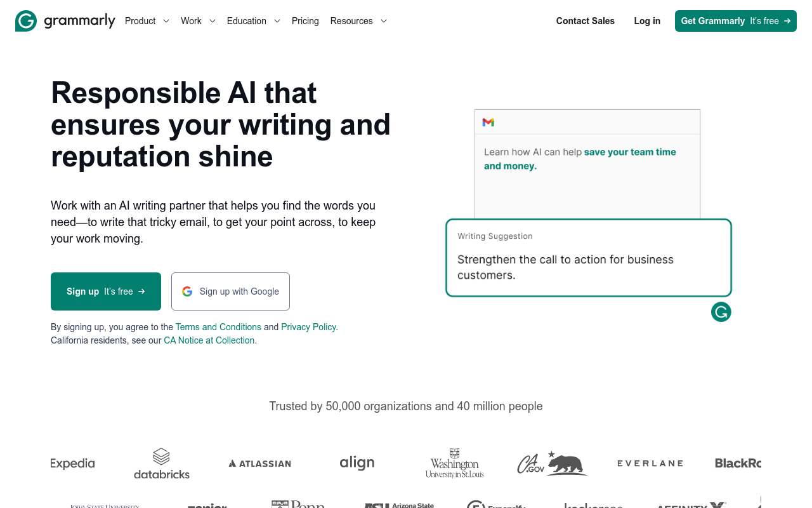Click the databricks logo
The image size is (812, 508).
162,464
